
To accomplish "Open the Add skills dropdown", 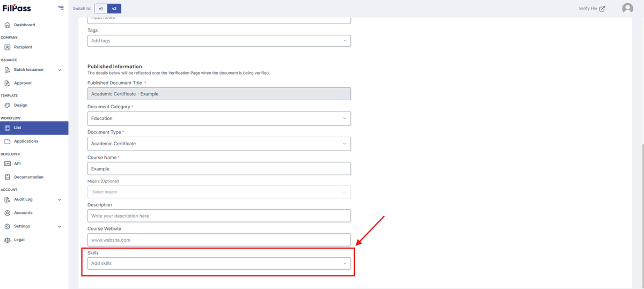I will 219,263.
